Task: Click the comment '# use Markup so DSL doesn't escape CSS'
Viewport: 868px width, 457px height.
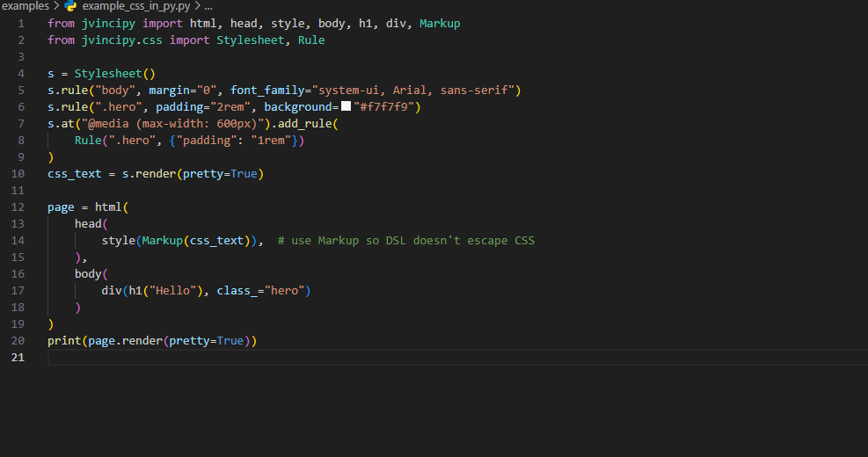Action: 406,241
